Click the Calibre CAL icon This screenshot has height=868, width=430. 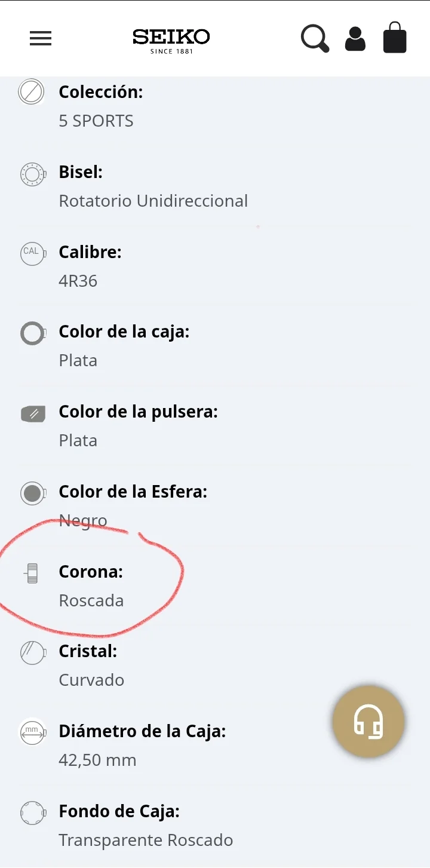[x=32, y=253]
